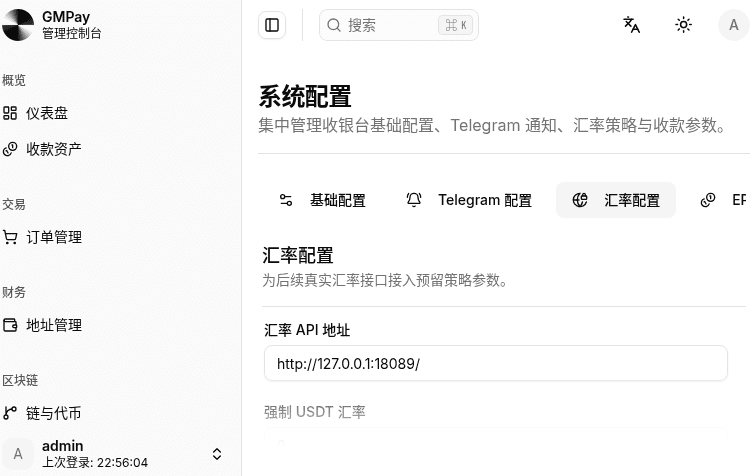Click the 管理控制台 subtitle
Image resolution: width=756 pixels, height=476 pixels.
(x=72, y=34)
